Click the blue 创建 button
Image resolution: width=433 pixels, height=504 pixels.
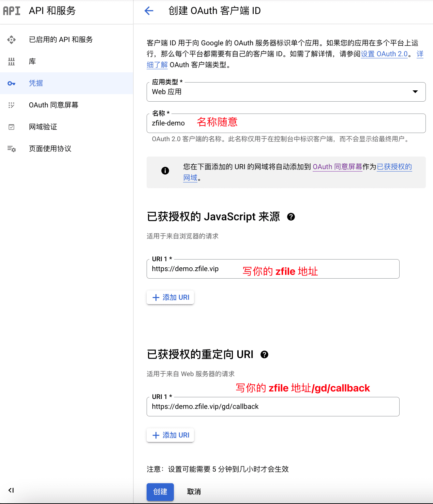click(160, 492)
